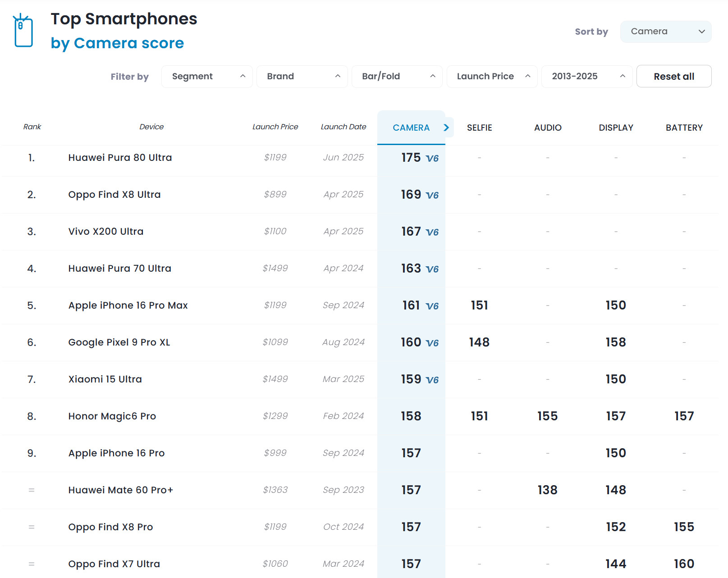
Task: Click display score 152 for Oppo Find X8 Pro
Action: pyautogui.click(x=616, y=527)
